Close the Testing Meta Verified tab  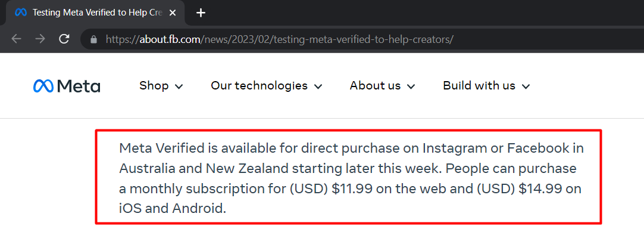pos(173,13)
